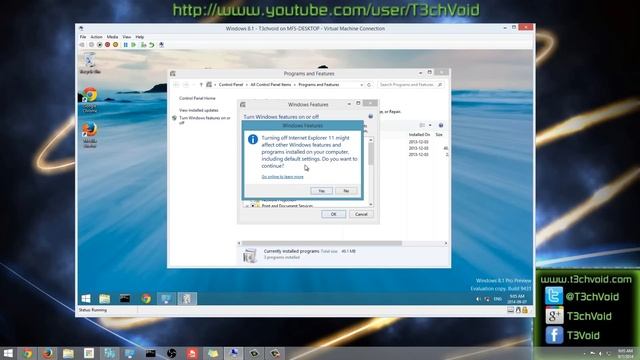Click the Checkpoint toolbar icon
The height and width of the screenshot is (360, 640).
click(143, 45)
